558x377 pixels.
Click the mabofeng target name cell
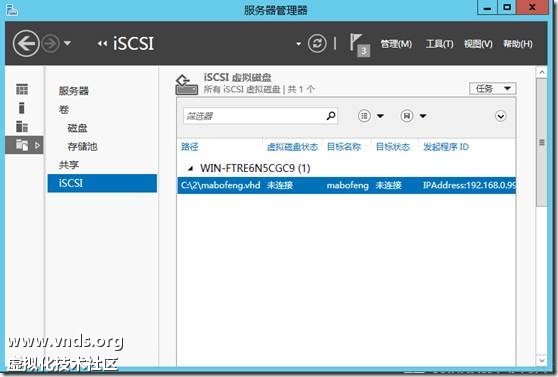[x=347, y=185]
